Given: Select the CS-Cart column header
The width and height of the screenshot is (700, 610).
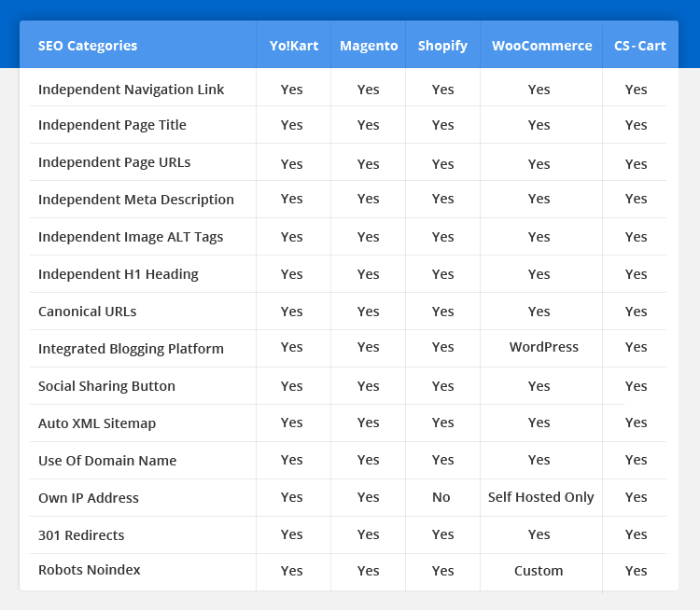Looking at the screenshot, I should (x=639, y=46).
